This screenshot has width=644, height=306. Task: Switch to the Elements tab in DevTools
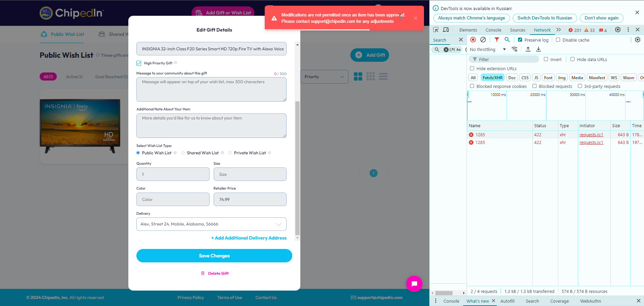point(468,30)
